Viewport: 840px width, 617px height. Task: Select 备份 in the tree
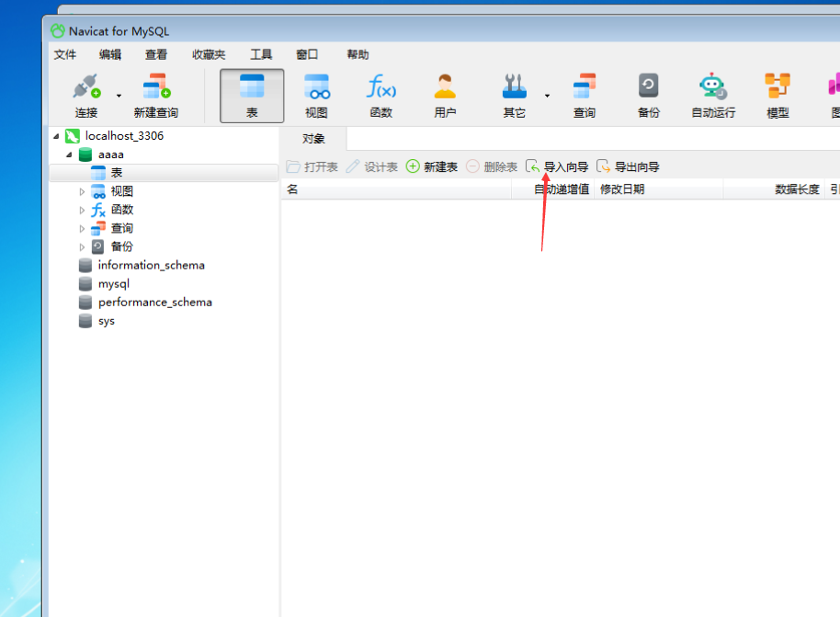(x=121, y=246)
